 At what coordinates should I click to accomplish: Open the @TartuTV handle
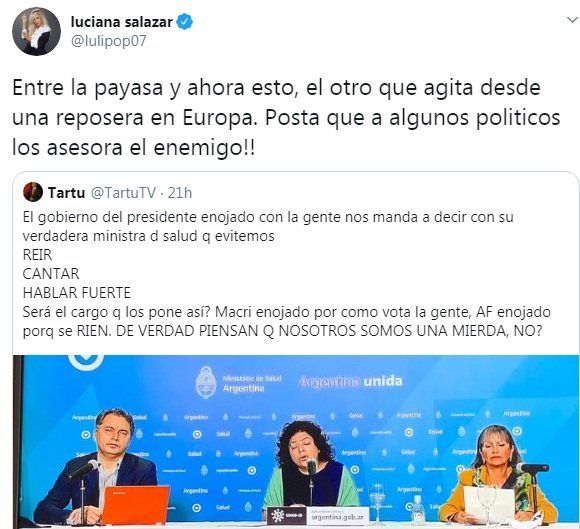click(x=123, y=193)
